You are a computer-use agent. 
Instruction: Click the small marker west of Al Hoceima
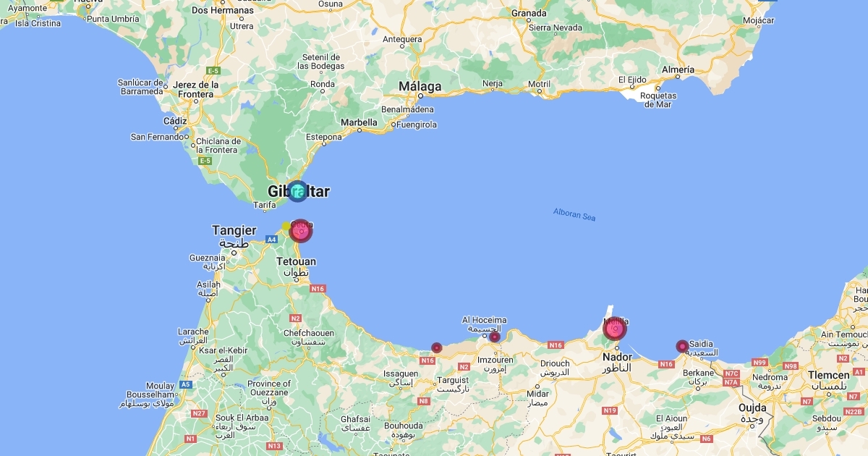click(x=437, y=348)
